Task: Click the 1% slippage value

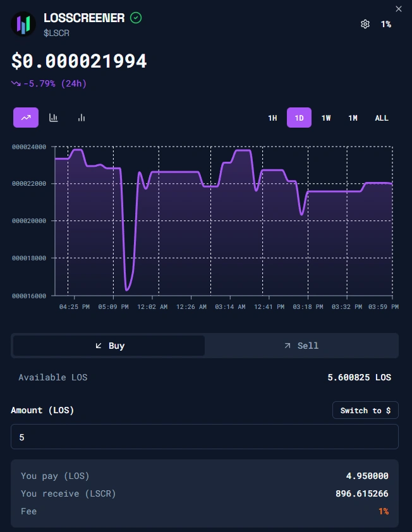Action: [x=385, y=24]
